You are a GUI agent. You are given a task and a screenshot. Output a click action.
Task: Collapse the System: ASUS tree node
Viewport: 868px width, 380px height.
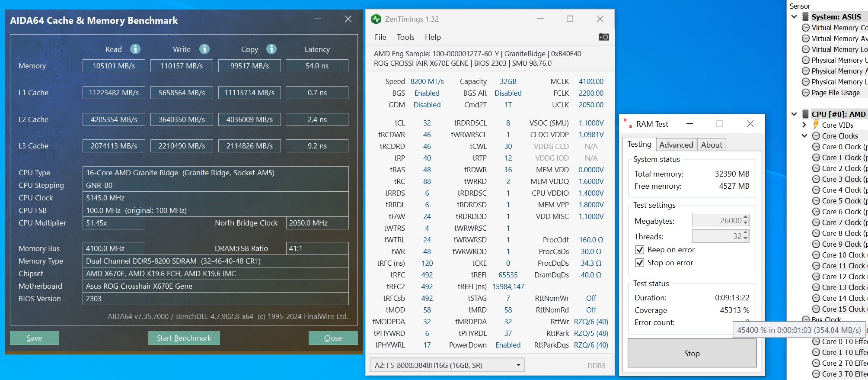click(x=794, y=17)
